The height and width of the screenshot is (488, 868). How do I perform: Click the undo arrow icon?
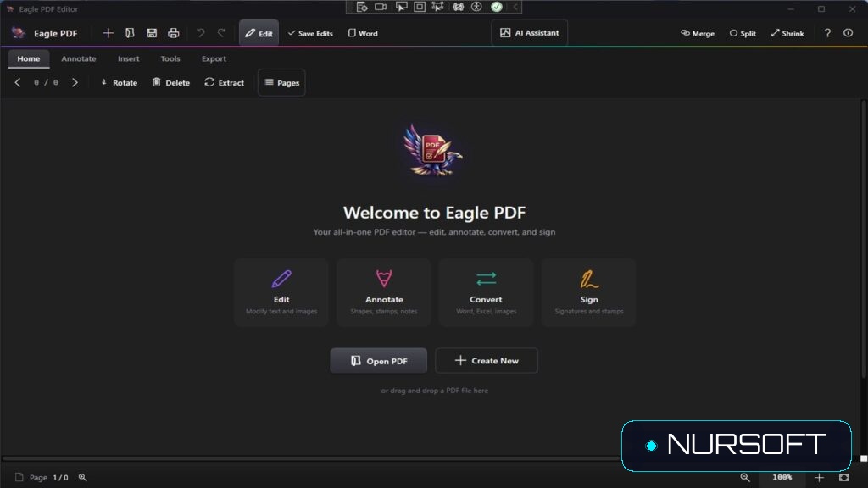pyautogui.click(x=200, y=33)
